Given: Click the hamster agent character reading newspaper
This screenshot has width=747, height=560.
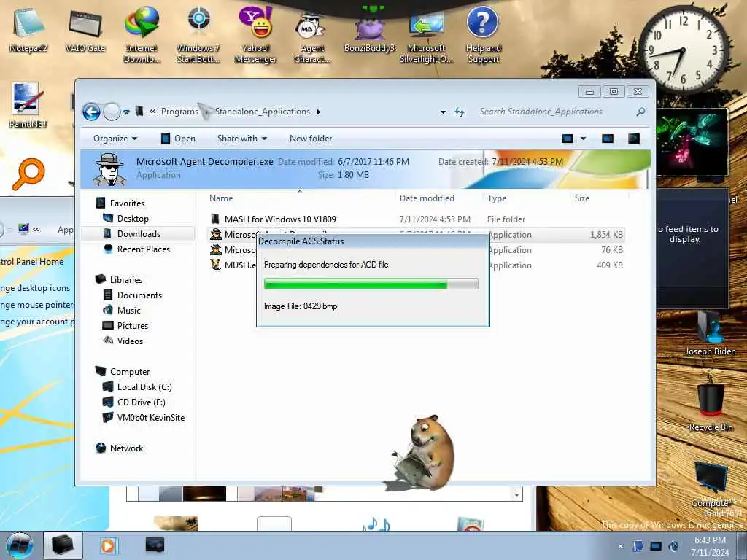Looking at the screenshot, I should [x=424, y=452].
